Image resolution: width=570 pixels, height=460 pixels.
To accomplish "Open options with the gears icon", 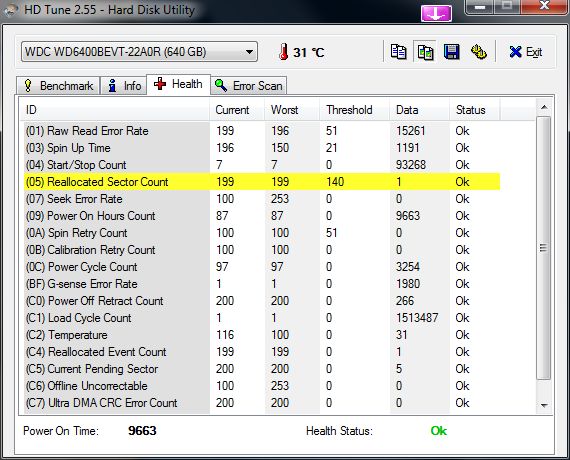I will click(x=479, y=52).
